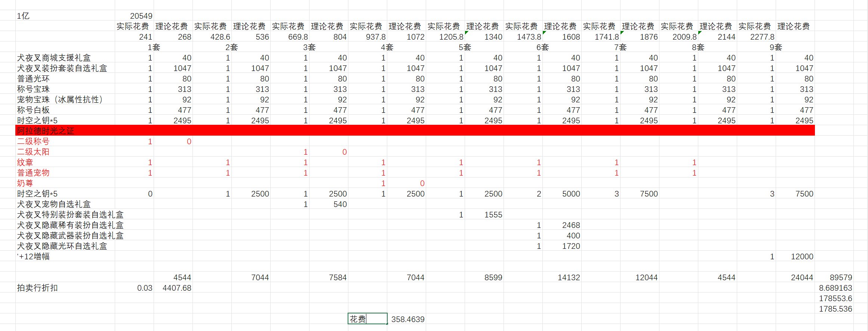Select the red 普通宠物 label
The height and width of the screenshot is (331, 868).
tap(65, 173)
